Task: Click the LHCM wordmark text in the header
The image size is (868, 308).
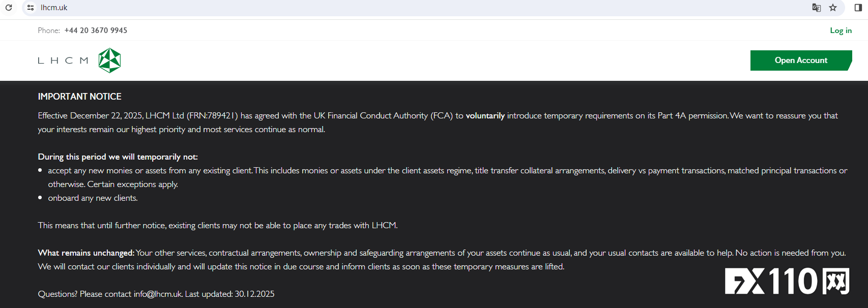Action: (63, 60)
